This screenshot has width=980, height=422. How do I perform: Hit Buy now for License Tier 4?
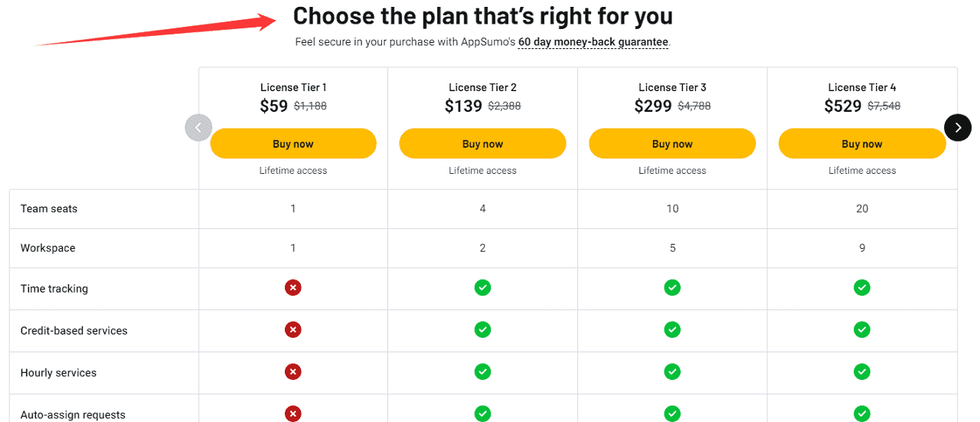click(x=862, y=144)
